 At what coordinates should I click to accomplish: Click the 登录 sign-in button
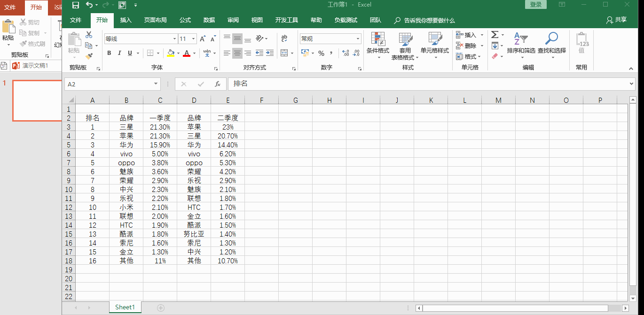pyautogui.click(x=535, y=5)
